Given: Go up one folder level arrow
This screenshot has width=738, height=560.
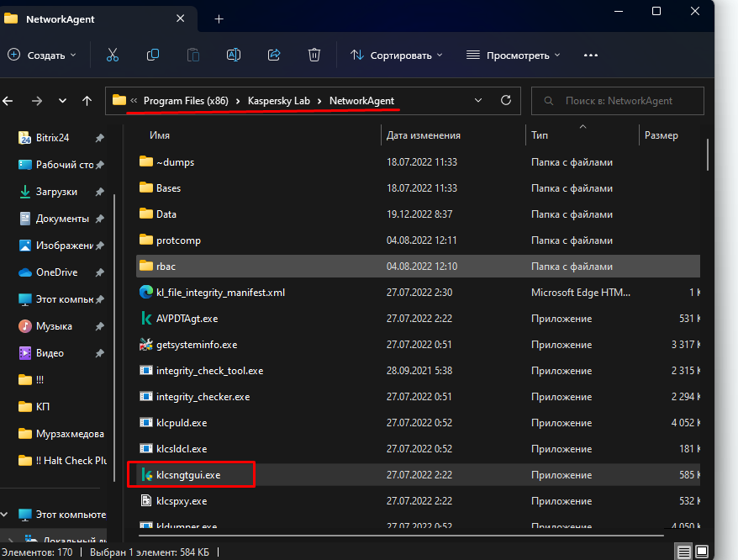Looking at the screenshot, I should [x=87, y=101].
